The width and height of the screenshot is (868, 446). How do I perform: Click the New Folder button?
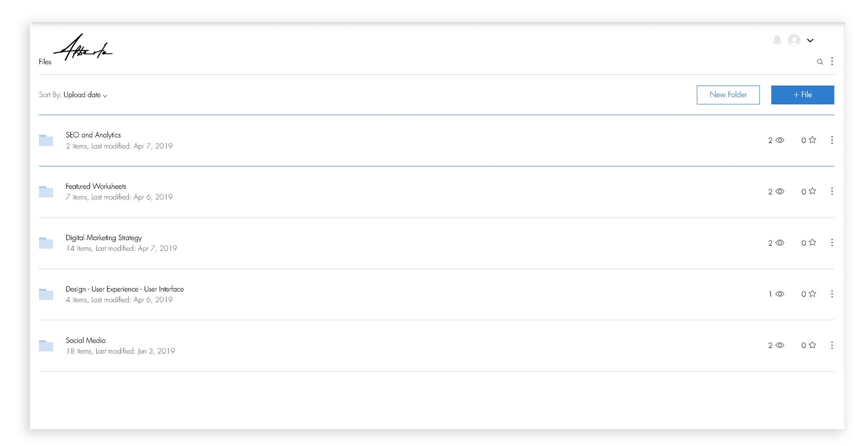coord(728,95)
